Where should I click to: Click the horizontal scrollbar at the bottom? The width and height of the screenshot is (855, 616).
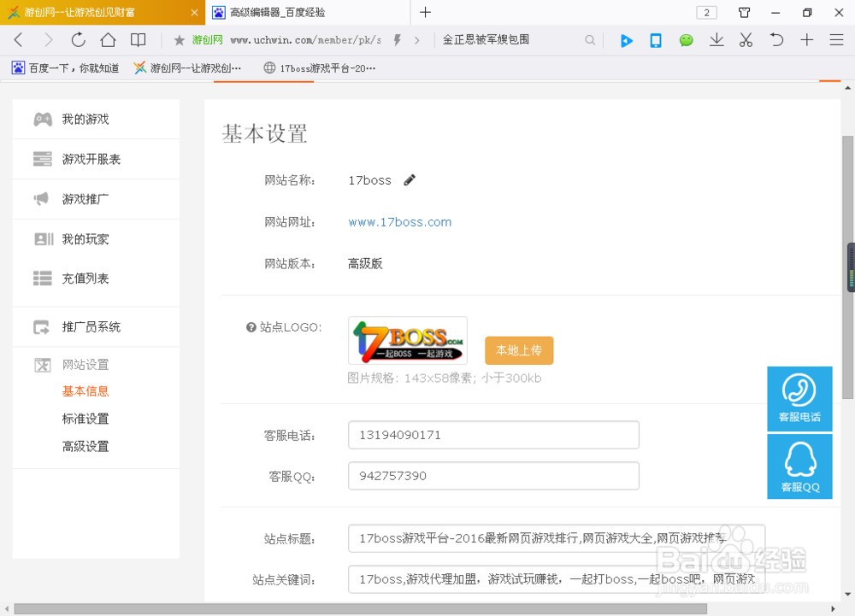[x=359, y=609]
